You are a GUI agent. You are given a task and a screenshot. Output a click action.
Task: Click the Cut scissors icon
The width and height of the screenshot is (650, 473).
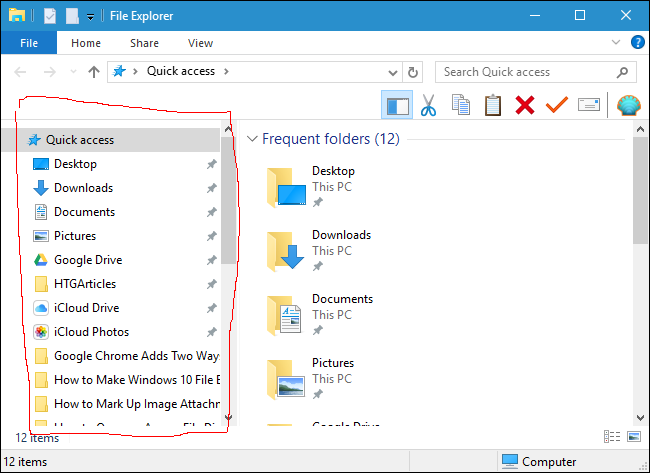(x=428, y=105)
